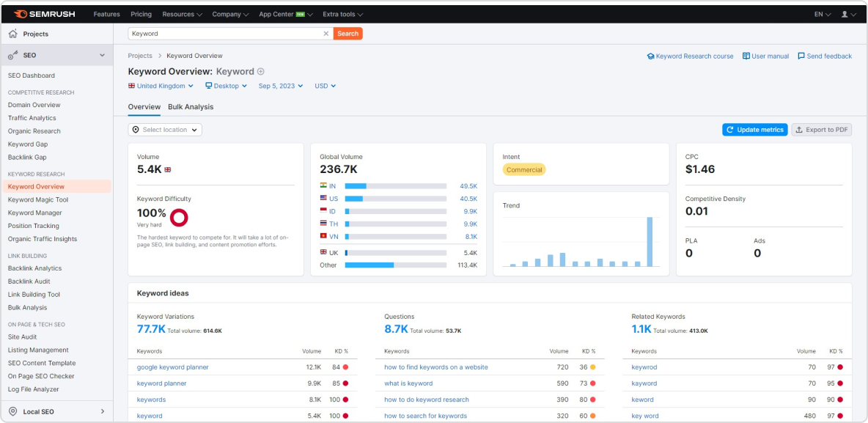Expand the Local SEO sidebar section
The height and width of the screenshot is (423, 868).
(103, 411)
